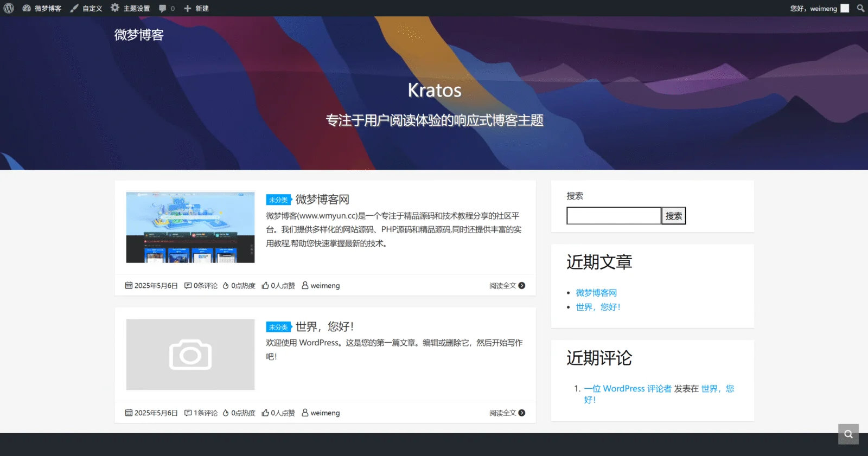Click the arrow icon after 阅读全文 on 微梦博客网
Screen dimensions: 868x456
(522, 286)
